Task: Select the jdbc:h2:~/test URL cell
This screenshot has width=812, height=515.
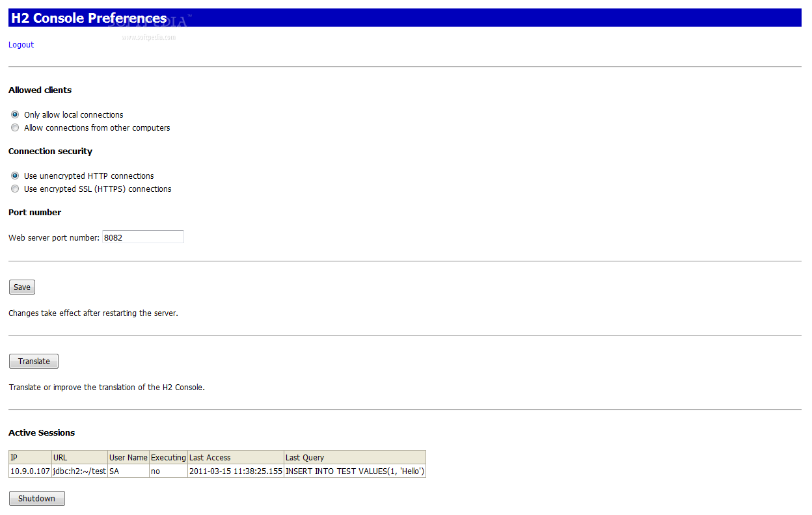Action: [x=79, y=471]
